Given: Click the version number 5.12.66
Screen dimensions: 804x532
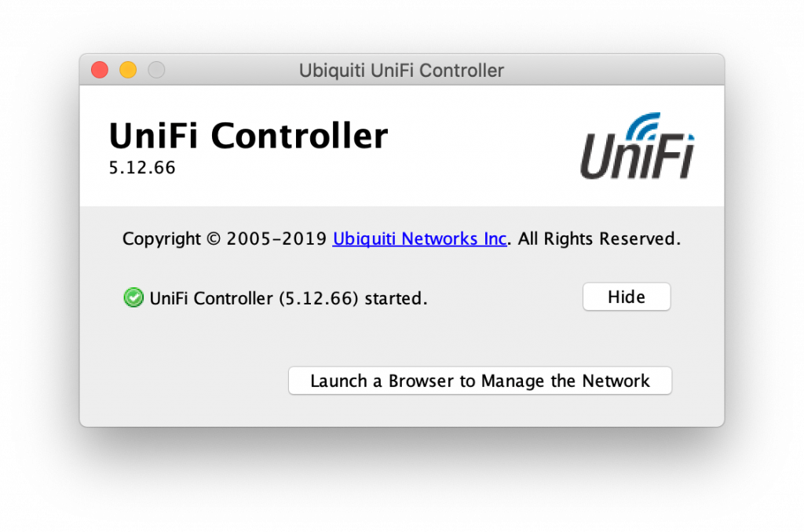Looking at the screenshot, I should tap(141, 167).
